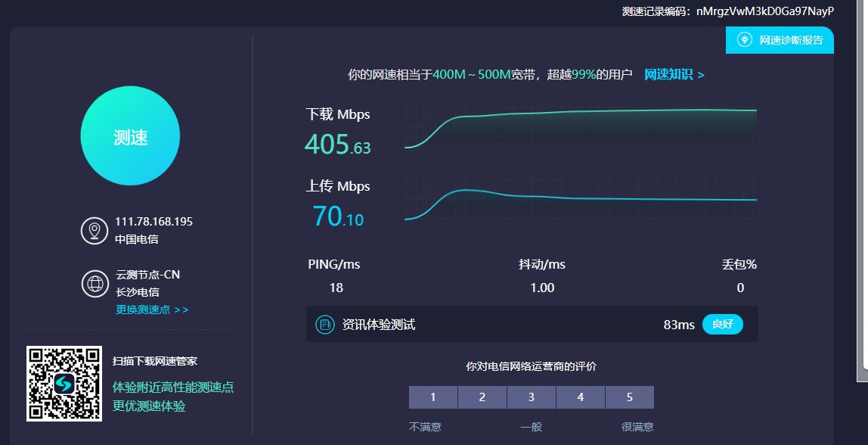Viewport: 868px width, 445px height.
Task: Click the location pin icon beside IP address
Action: [95, 230]
